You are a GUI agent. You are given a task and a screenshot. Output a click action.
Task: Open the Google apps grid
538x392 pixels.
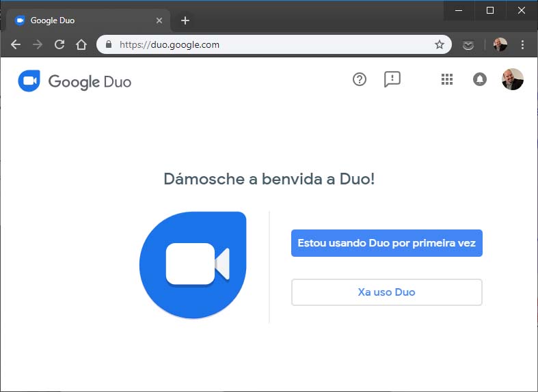pos(446,79)
